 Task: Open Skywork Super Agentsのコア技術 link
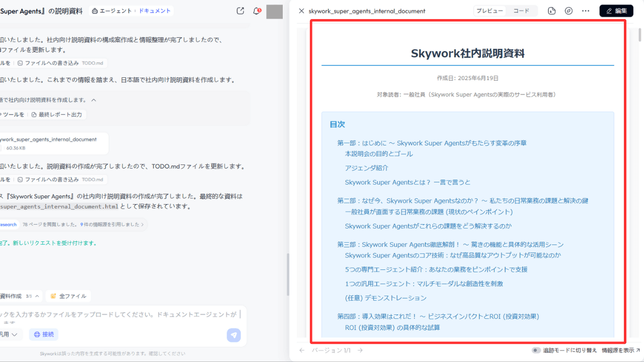(x=453, y=255)
